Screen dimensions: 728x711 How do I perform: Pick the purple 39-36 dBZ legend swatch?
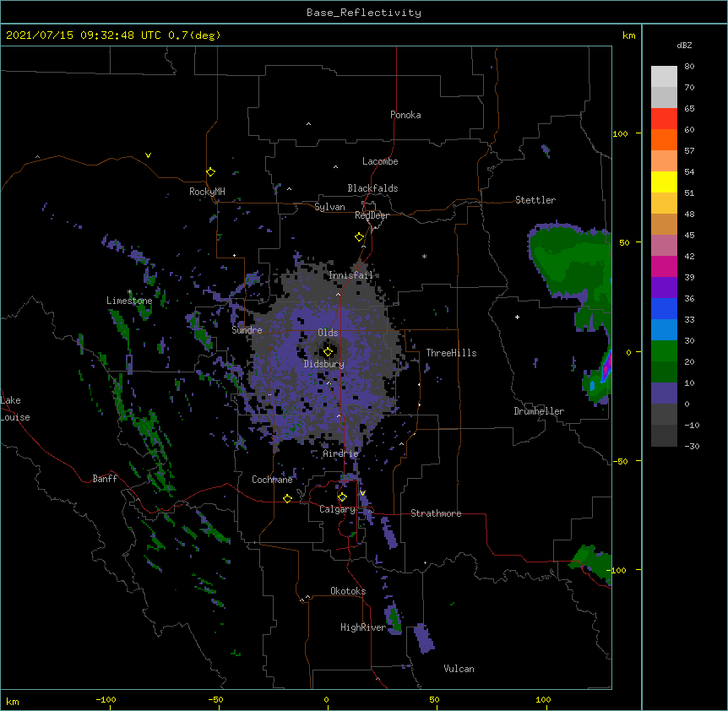tap(664, 287)
